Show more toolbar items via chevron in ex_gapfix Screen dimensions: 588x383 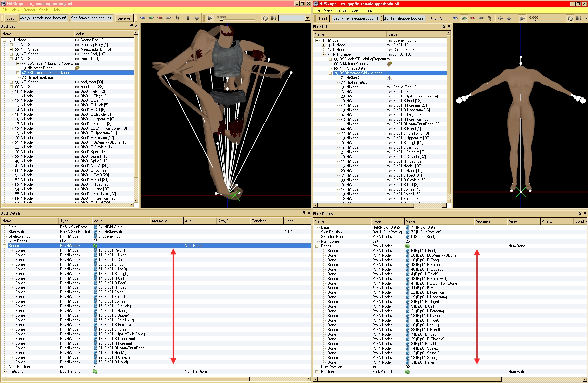pos(585,18)
